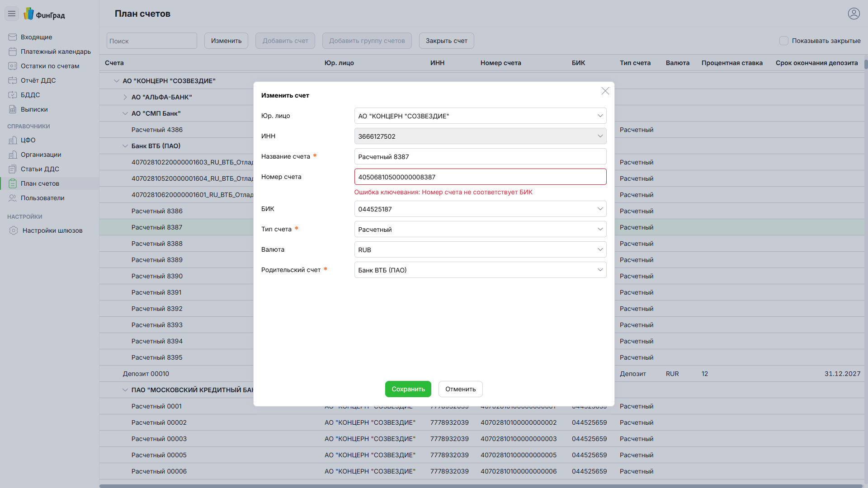868x488 pixels.
Task: Open the user profile icon
Action: tap(854, 14)
